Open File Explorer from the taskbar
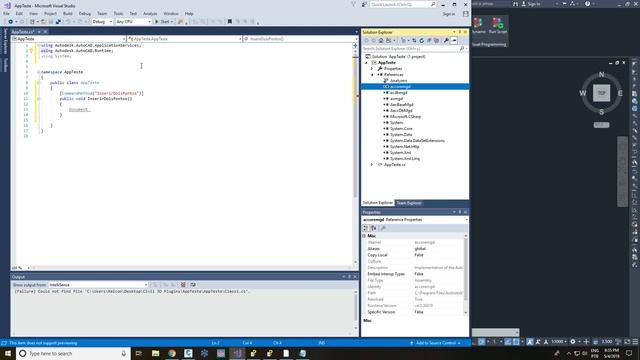 point(156,353)
